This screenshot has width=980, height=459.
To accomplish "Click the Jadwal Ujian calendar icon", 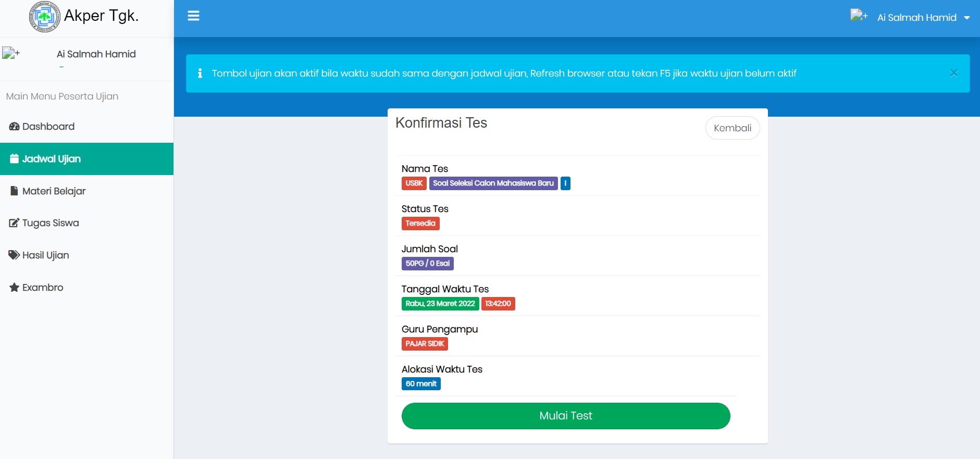I will tap(14, 159).
